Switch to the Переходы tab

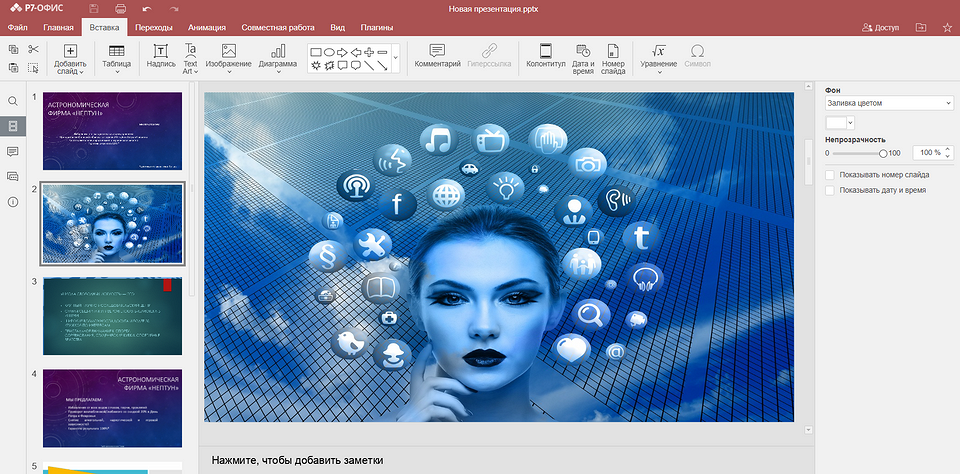pyautogui.click(x=152, y=28)
